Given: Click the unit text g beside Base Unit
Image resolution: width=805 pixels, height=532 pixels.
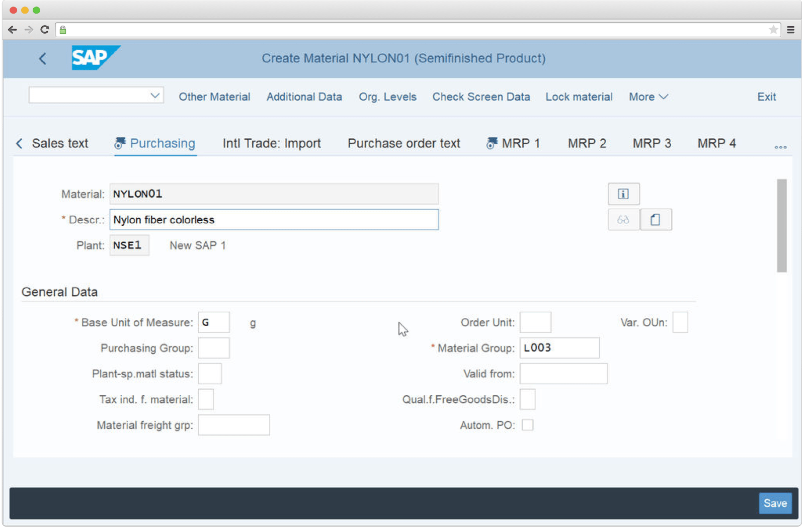Looking at the screenshot, I should (253, 323).
